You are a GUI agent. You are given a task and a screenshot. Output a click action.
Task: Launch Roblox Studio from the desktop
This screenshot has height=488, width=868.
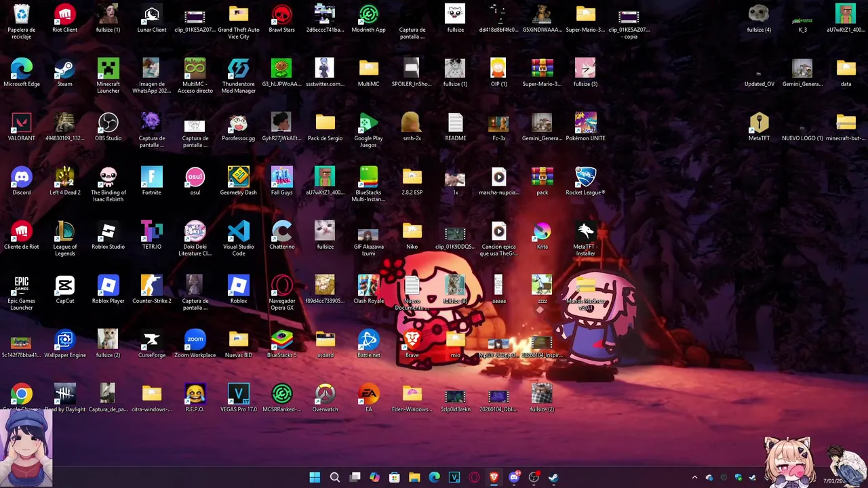point(108,232)
